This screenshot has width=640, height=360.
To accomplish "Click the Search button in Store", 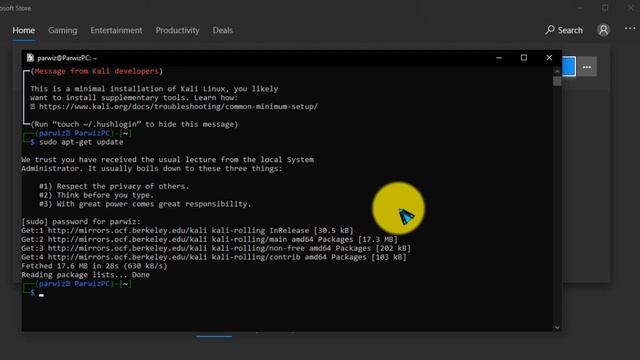I will click(564, 30).
